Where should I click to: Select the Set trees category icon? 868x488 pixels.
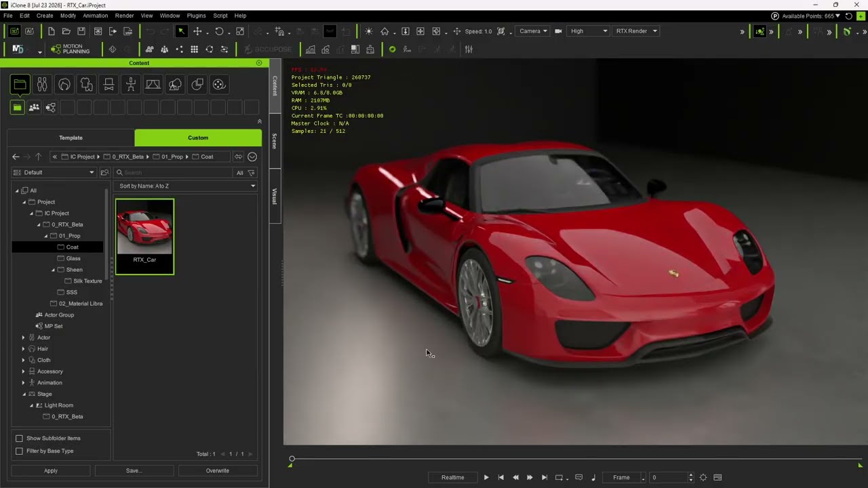(x=175, y=84)
